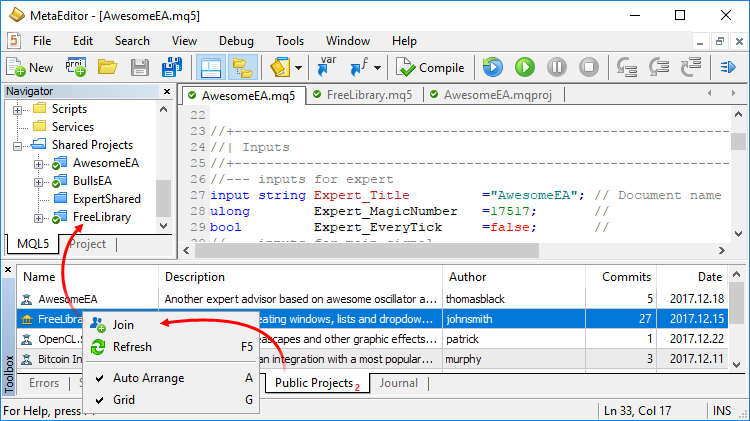Switch to the Project Navigator tab
The image size is (750, 421).
click(88, 244)
